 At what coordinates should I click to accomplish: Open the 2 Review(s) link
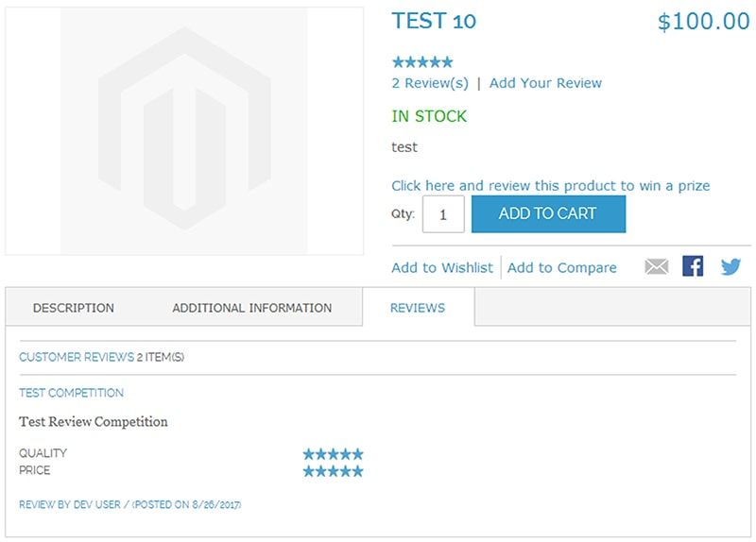point(430,83)
